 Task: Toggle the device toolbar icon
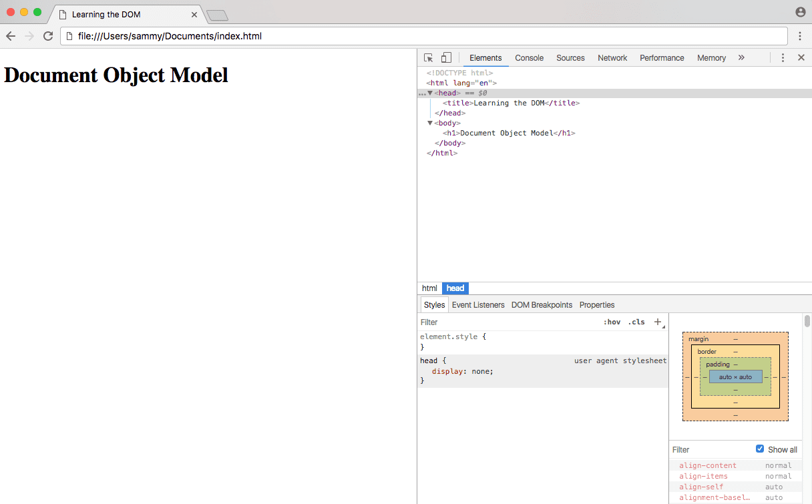(x=446, y=58)
